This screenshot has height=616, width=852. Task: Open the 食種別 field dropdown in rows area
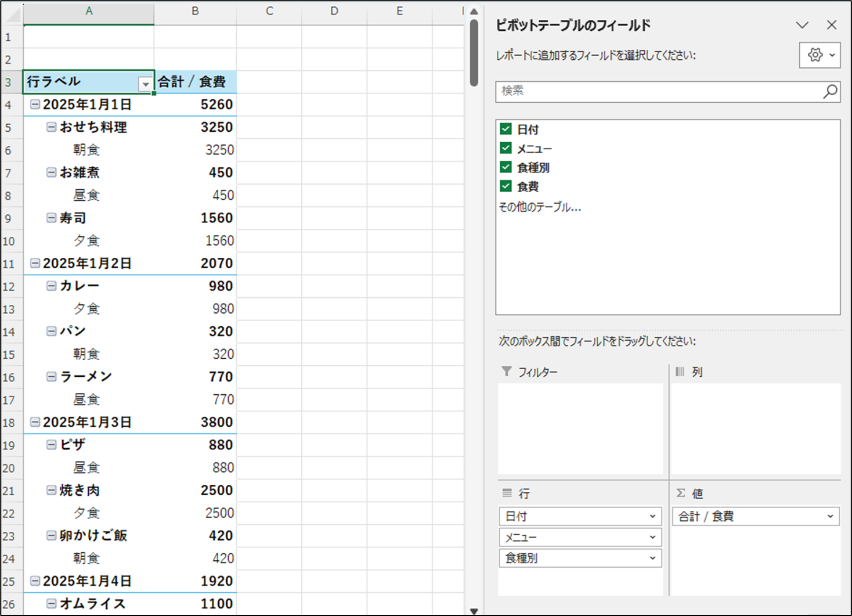pyautogui.click(x=652, y=558)
